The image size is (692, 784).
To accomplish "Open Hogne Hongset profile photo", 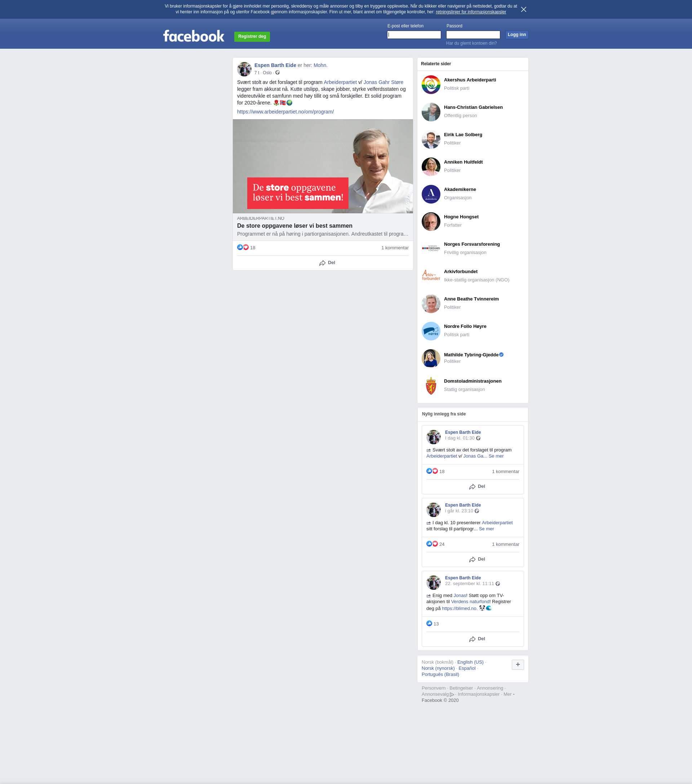I will 431,221.
